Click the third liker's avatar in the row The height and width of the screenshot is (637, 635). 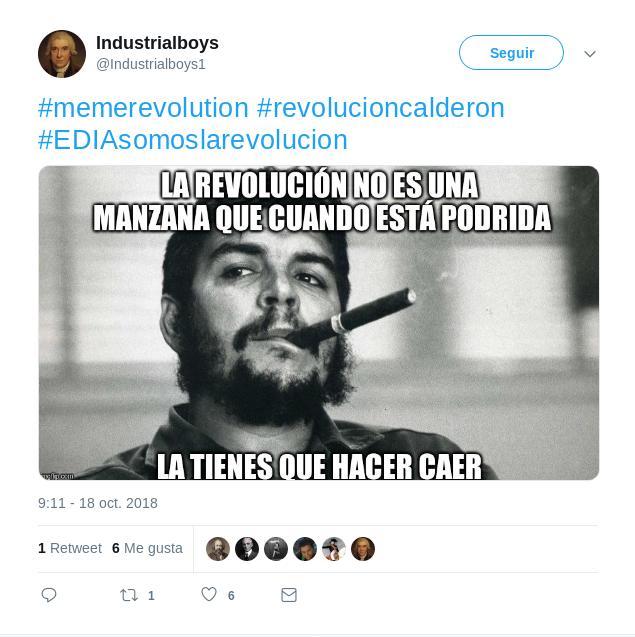[276, 549]
